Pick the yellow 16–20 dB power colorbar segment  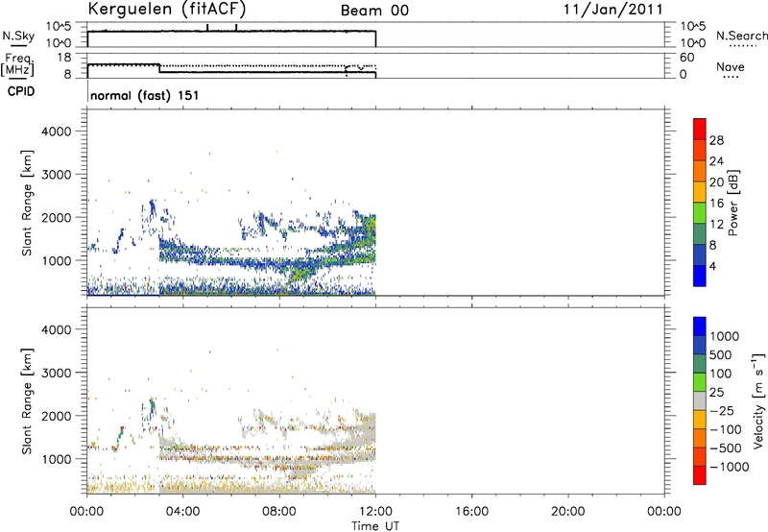point(700,192)
